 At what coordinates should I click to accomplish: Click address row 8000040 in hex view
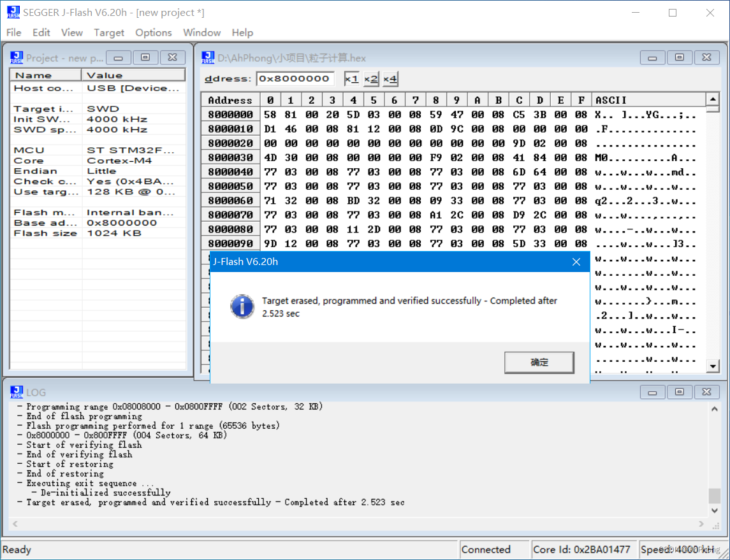[x=230, y=172]
